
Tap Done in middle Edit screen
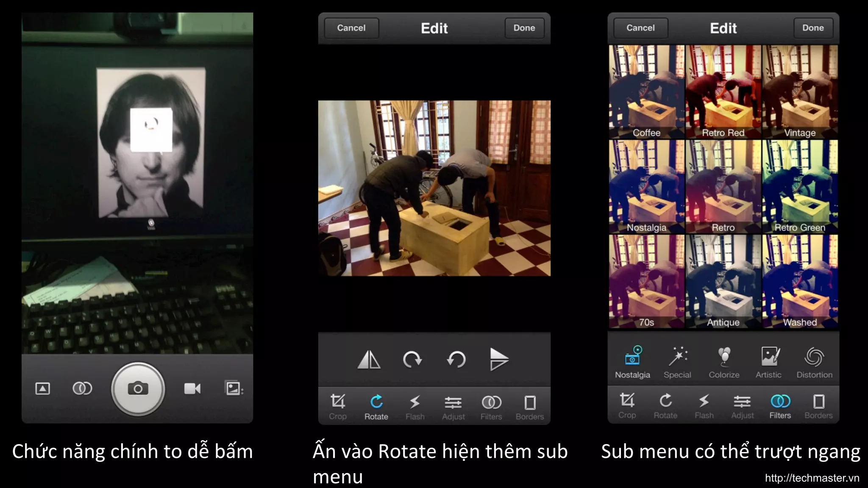(x=524, y=28)
